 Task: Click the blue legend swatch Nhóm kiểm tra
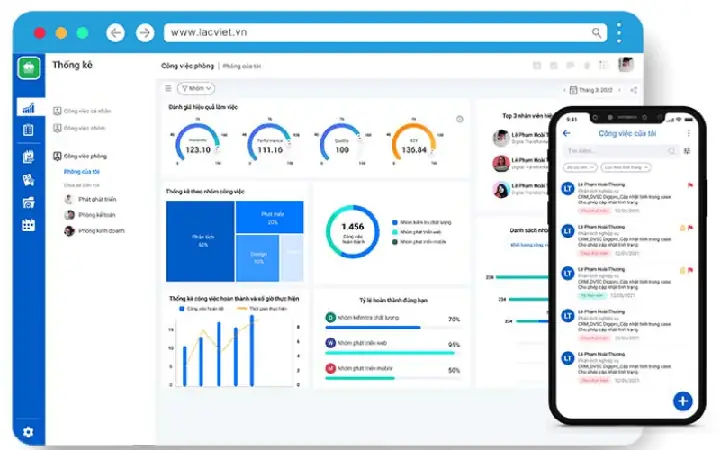tap(394, 222)
